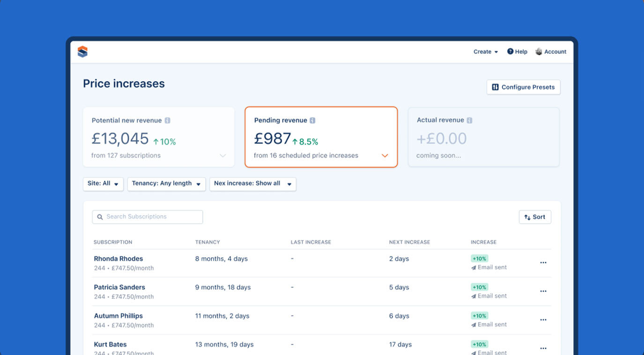644x355 pixels.
Task: Open three-dot menu for Autumn Phillips
Action: 543,320
